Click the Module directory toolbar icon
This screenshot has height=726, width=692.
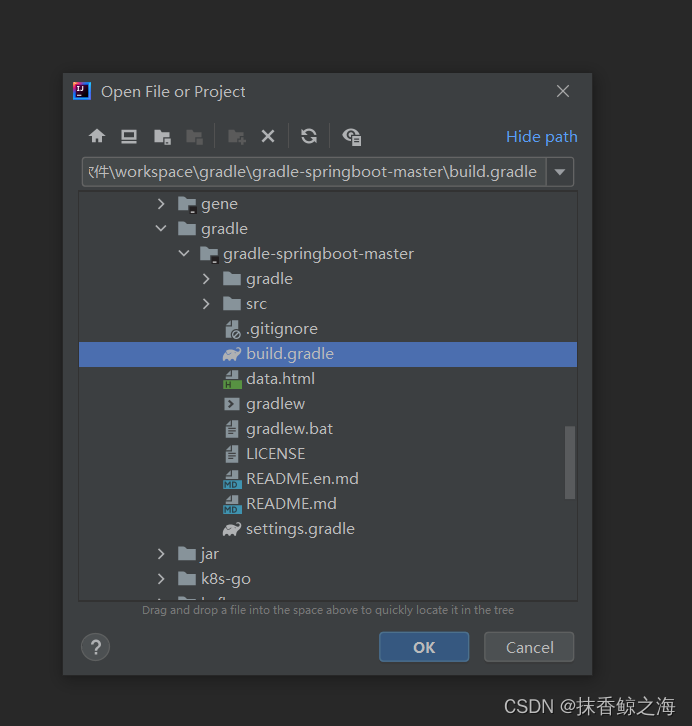tap(194, 137)
